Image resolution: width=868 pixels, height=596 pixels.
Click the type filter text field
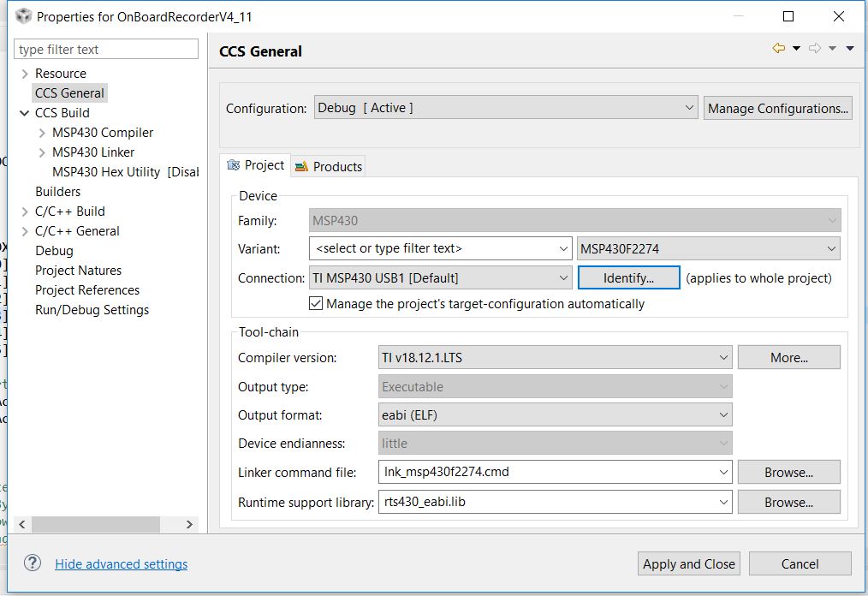coord(106,50)
